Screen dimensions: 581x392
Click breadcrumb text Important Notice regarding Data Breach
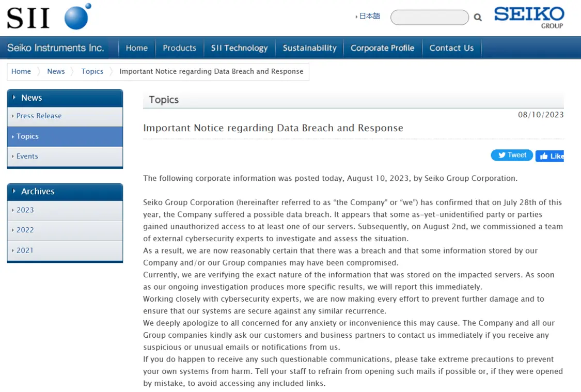[x=211, y=71]
